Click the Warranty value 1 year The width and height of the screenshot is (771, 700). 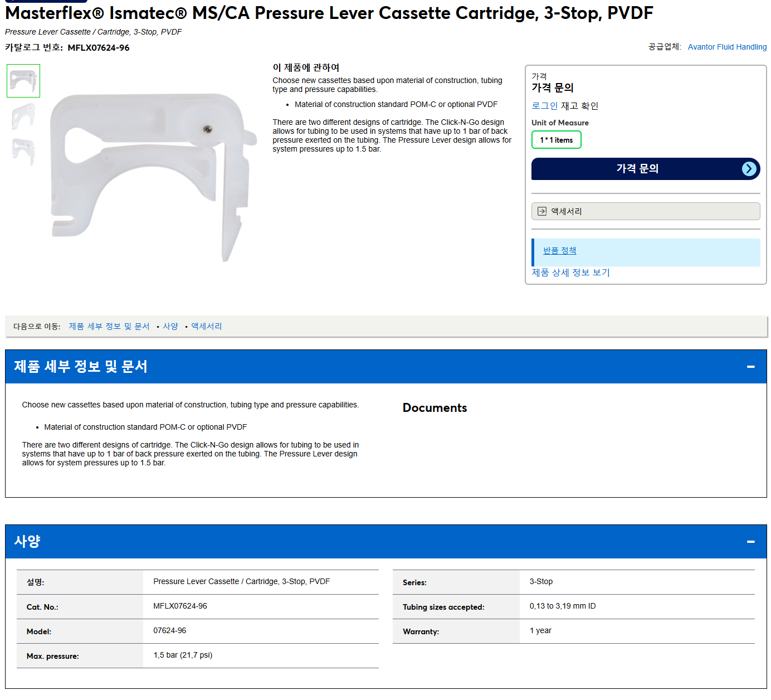[x=540, y=630]
